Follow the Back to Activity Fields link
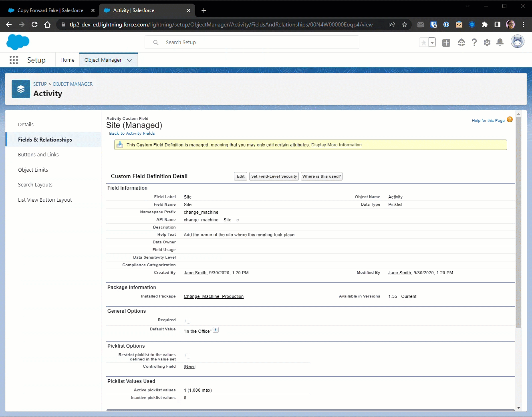 (x=132, y=134)
